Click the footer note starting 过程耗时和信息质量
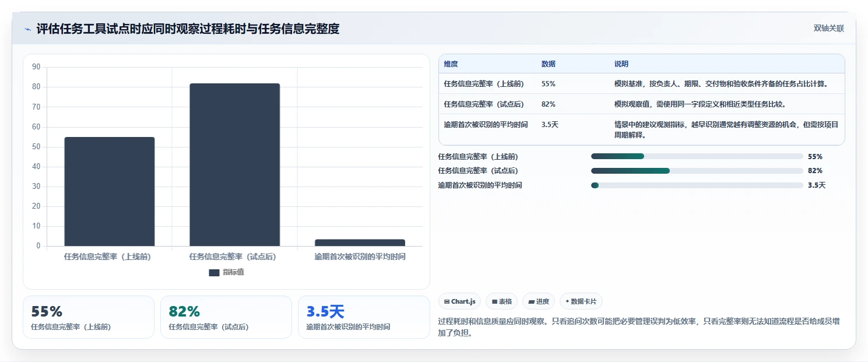 click(x=638, y=328)
